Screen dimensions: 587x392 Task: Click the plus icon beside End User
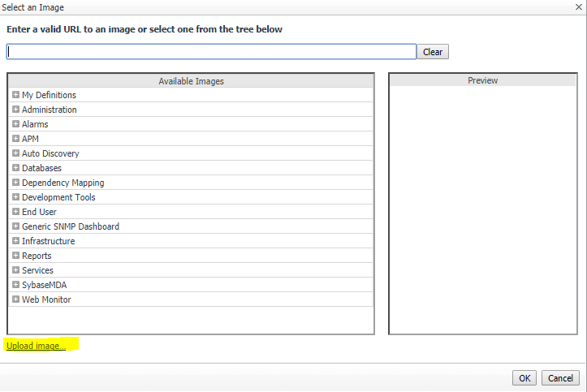15,212
